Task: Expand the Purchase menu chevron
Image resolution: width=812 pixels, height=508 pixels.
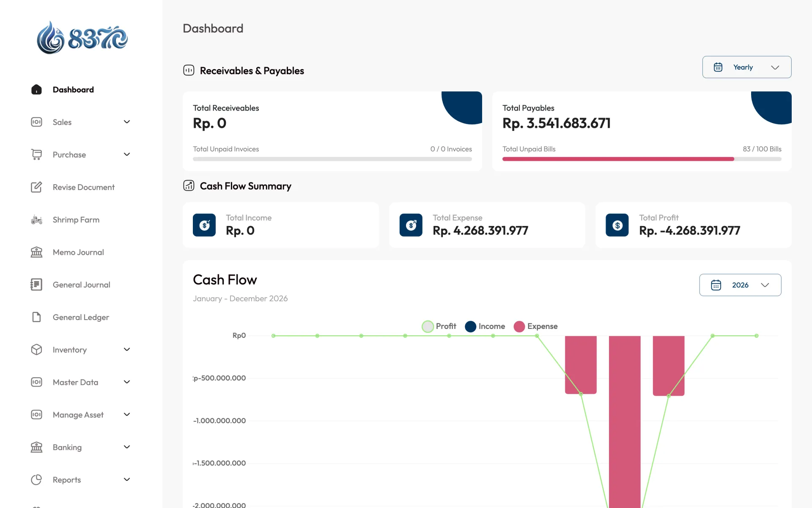Action: point(127,155)
